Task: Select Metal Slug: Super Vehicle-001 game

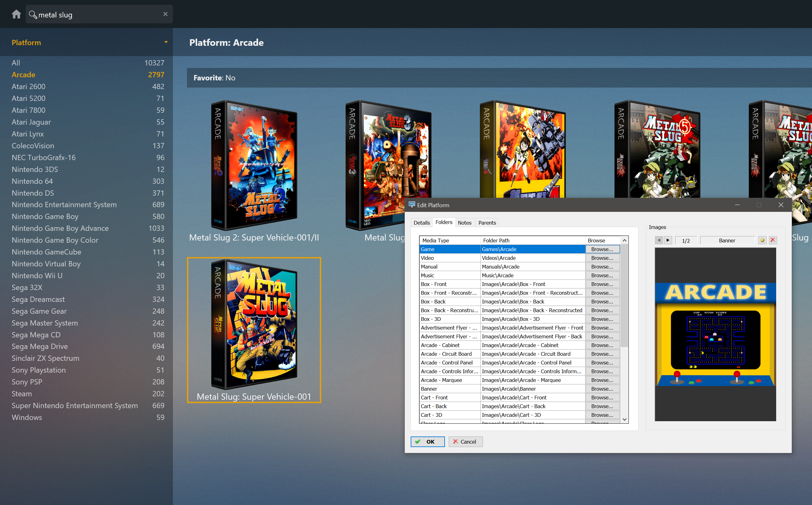Action: [254, 330]
